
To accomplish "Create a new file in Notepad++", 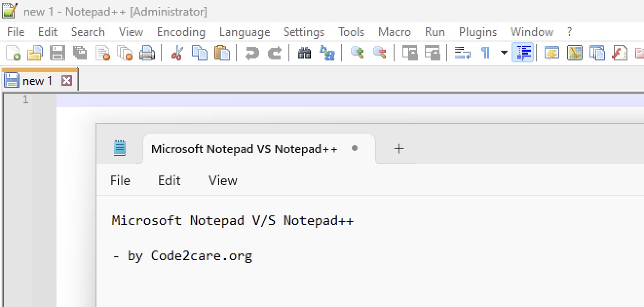I will point(12,53).
